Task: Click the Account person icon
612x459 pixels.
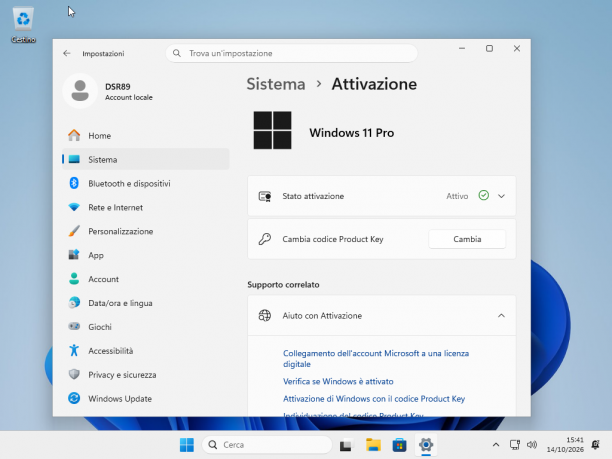Action: coord(74,279)
